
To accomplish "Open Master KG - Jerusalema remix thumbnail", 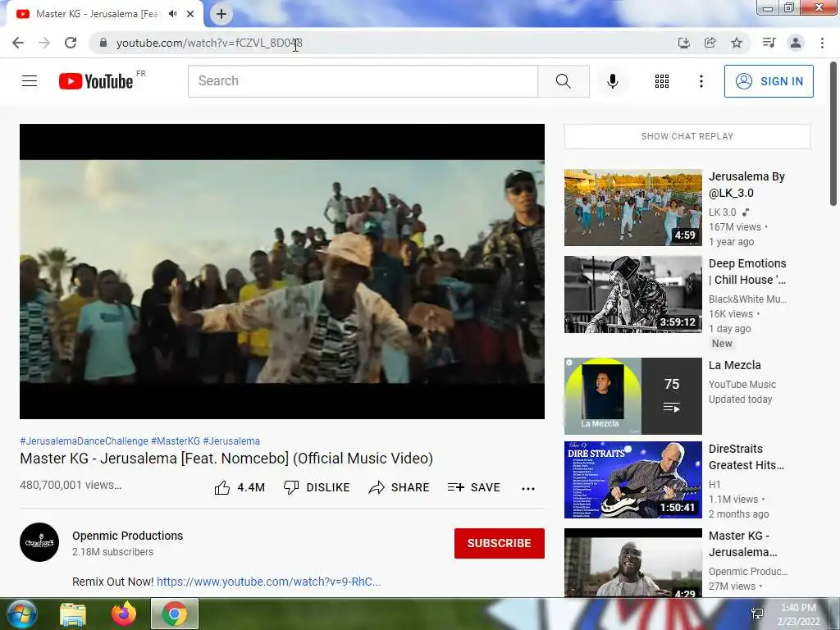I will pyautogui.click(x=632, y=563).
